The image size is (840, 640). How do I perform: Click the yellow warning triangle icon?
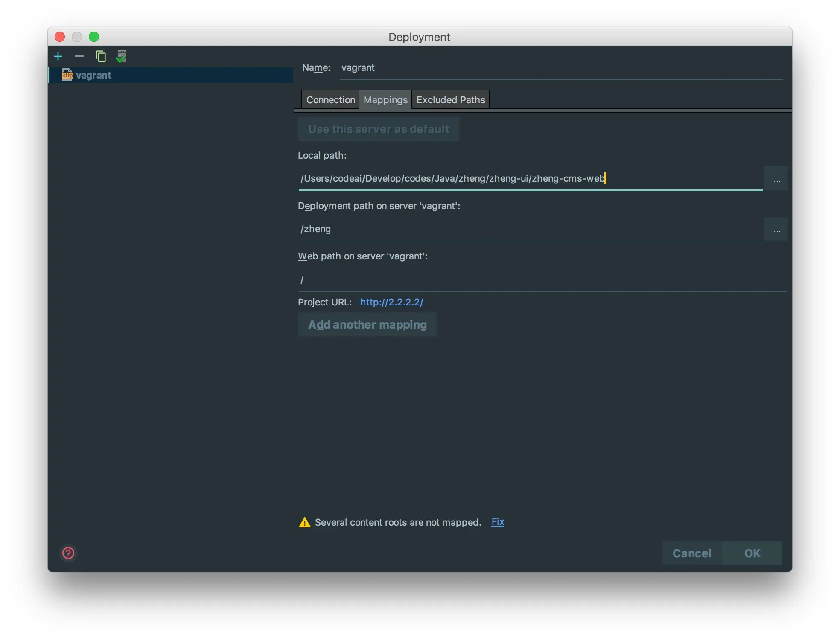point(304,522)
